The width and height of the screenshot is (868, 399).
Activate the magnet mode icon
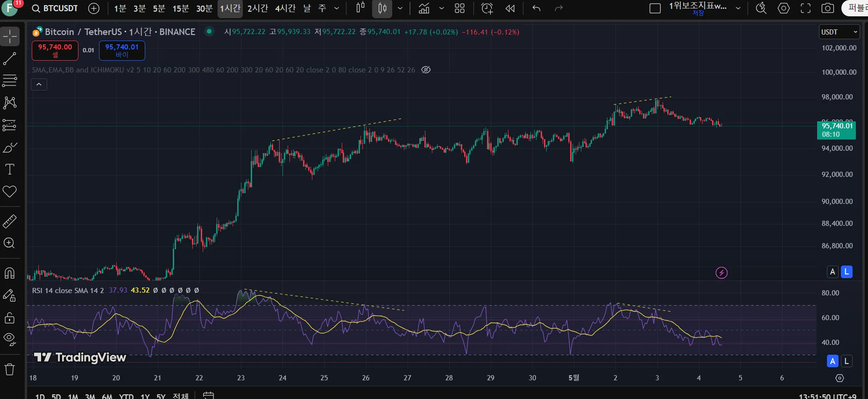tap(10, 273)
